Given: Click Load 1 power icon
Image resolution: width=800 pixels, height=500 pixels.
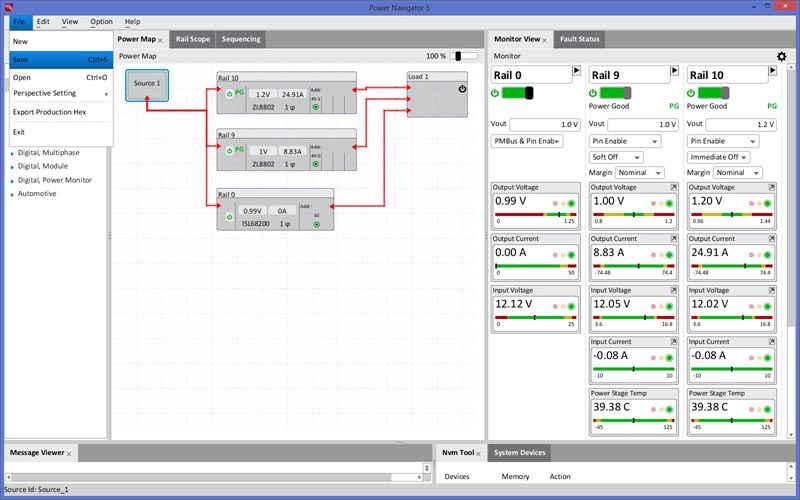Looking at the screenshot, I should (x=462, y=89).
